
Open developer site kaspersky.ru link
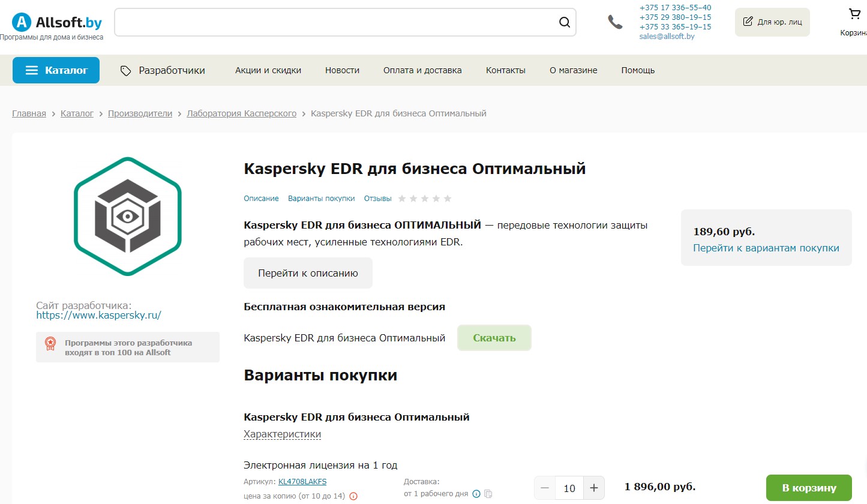(98, 315)
